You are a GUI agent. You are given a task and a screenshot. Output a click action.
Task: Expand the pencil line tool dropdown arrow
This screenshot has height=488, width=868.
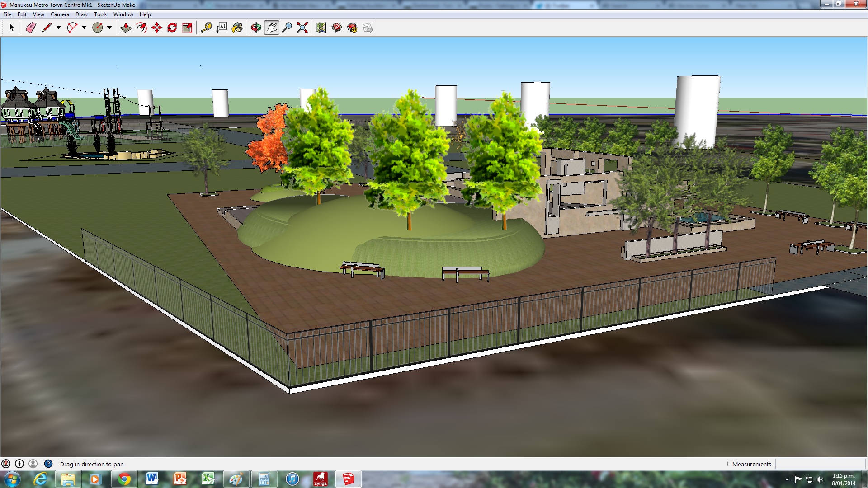[59, 28]
